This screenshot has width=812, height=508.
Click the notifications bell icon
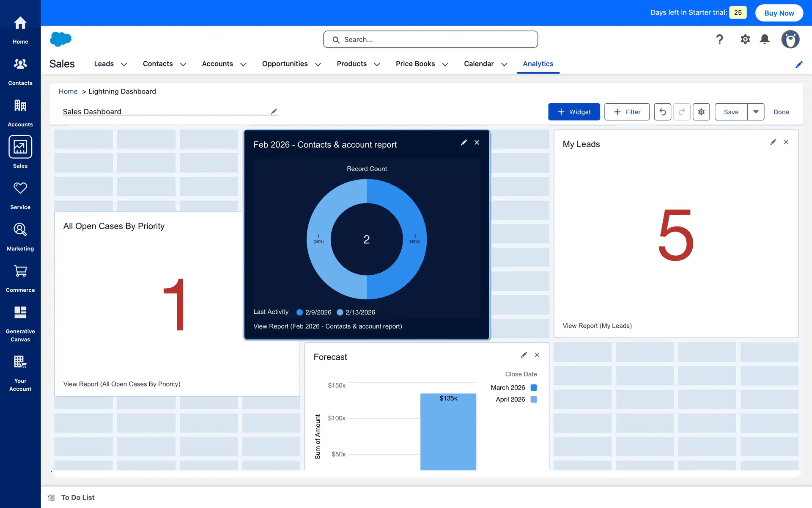pos(764,39)
